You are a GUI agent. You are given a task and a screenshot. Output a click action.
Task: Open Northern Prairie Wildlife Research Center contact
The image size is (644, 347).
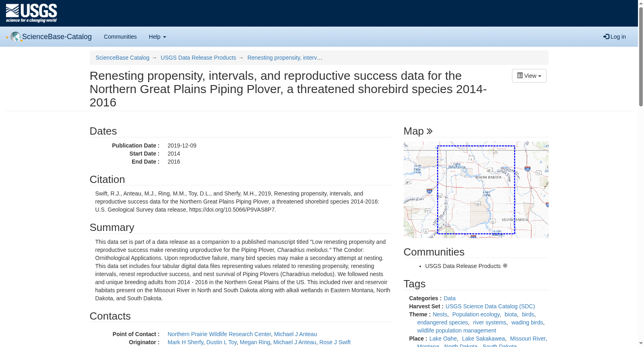(219, 334)
